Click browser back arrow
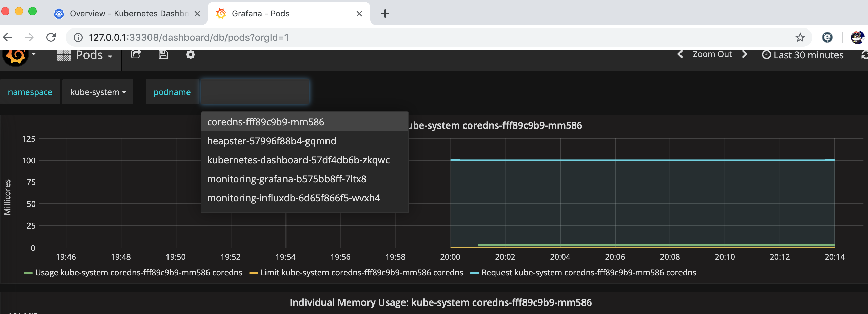This screenshot has width=868, height=314. pyautogui.click(x=7, y=37)
